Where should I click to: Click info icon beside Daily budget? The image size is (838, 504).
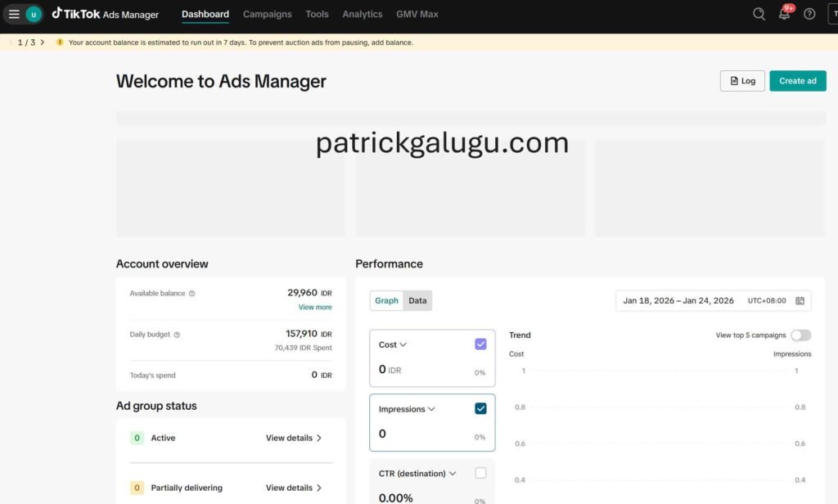[x=177, y=335]
